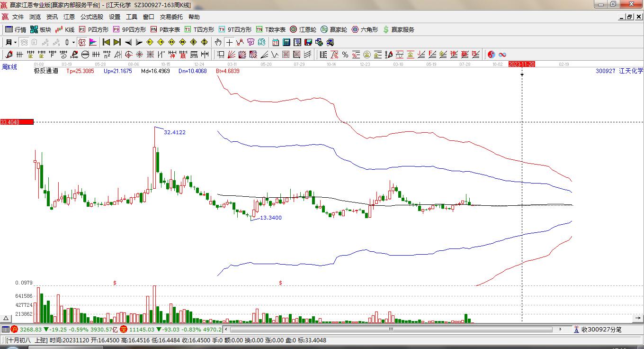This screenshot has height=349, width=644.
Task: Click the blue infinity symbol icon
Action: click(502, 55)
